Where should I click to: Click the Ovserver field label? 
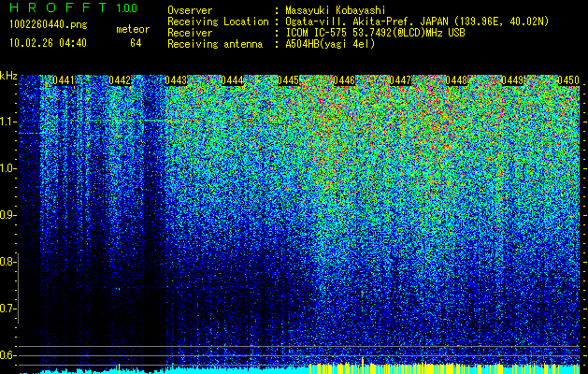tap(190, 11)
